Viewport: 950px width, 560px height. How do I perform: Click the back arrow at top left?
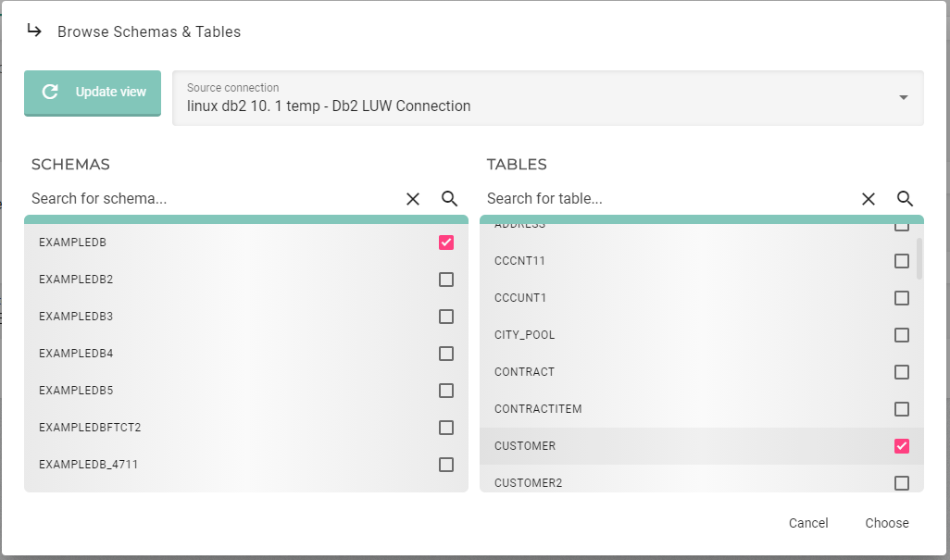[33, 30]
